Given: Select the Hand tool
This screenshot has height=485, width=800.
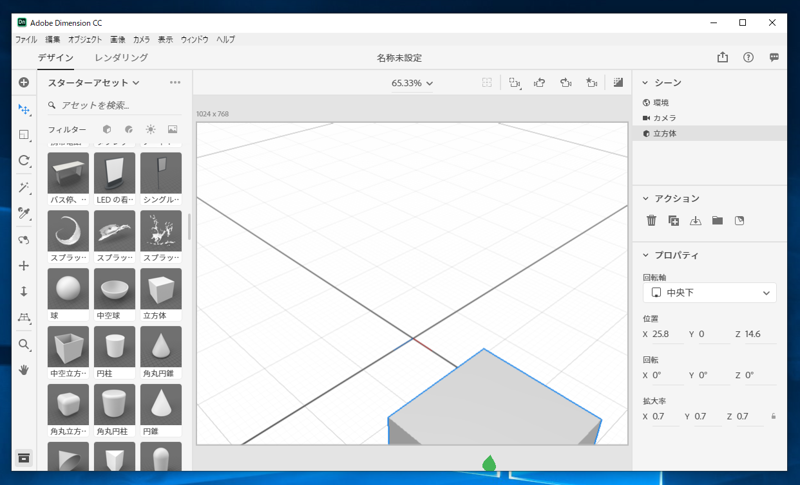Looking at the screenshot, I should (24, 370).
